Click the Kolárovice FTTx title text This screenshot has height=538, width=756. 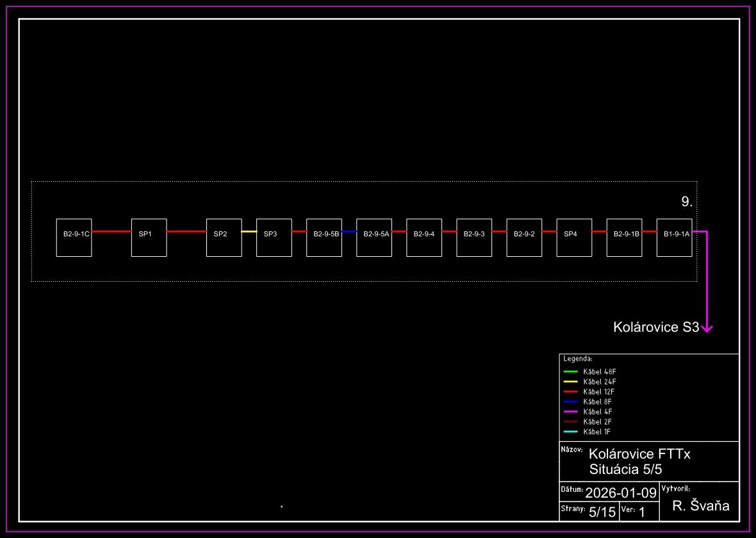640,454
